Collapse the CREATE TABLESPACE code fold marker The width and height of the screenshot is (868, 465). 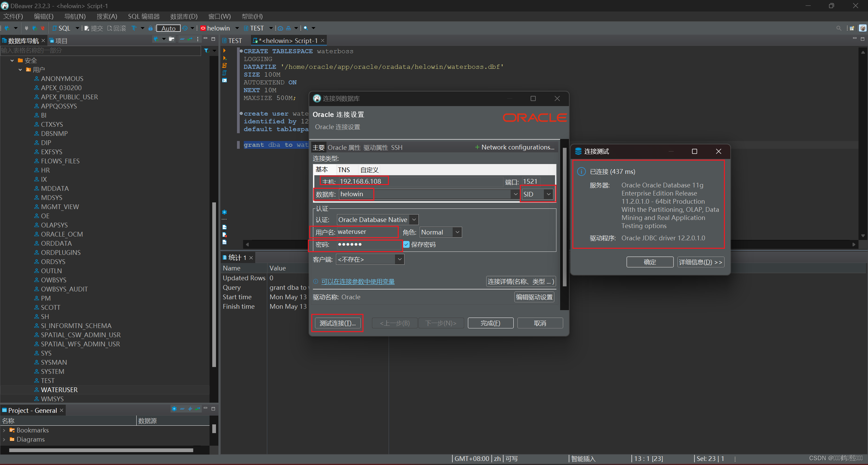click(x=241, y=51)
